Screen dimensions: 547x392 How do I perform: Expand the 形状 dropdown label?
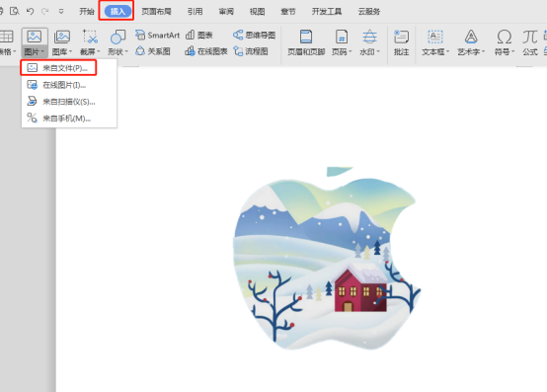tap(117, 52)
